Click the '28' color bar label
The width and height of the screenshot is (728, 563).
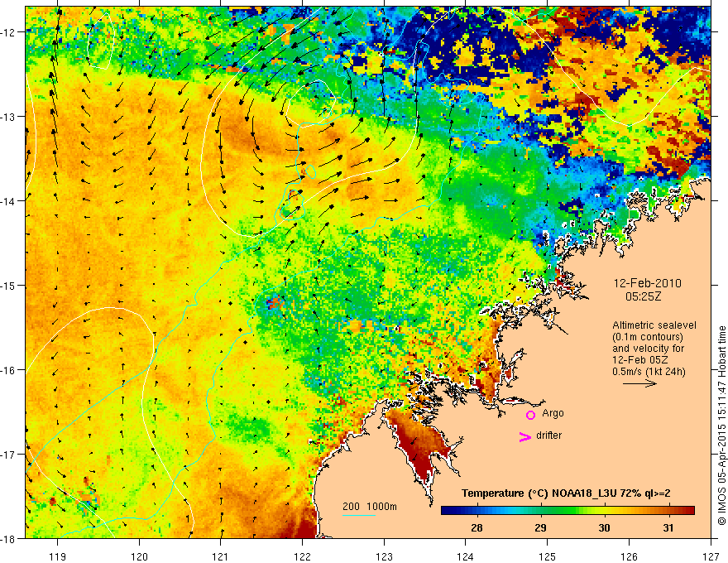tap(477, 527)
